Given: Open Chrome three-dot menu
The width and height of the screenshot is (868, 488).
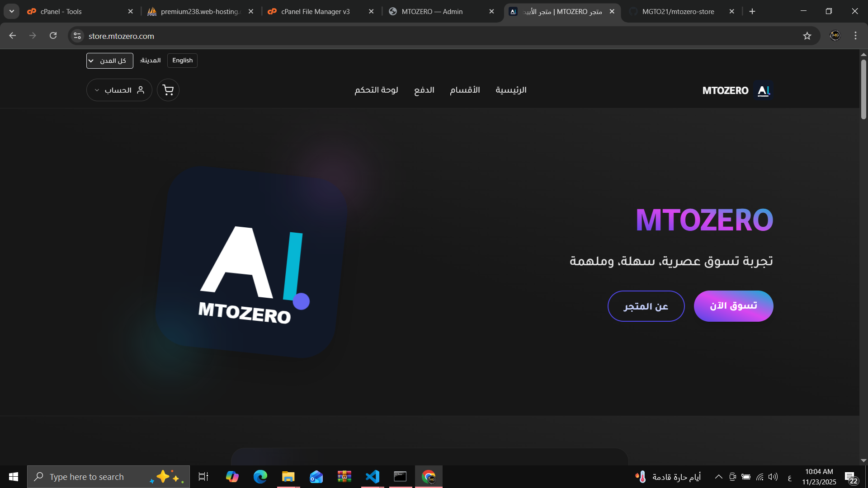Looking at the screenshot, I should pyautogui.click(x=855, y=36).
